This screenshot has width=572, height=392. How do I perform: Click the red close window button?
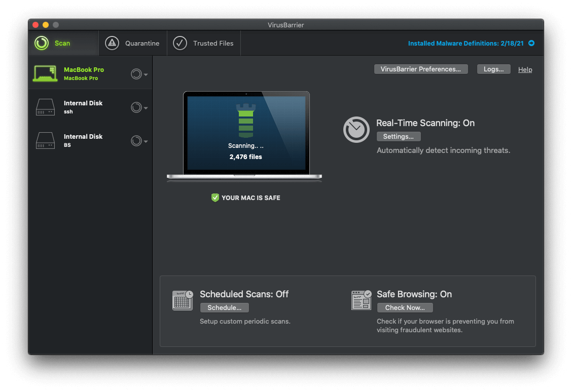coord(35,25)
